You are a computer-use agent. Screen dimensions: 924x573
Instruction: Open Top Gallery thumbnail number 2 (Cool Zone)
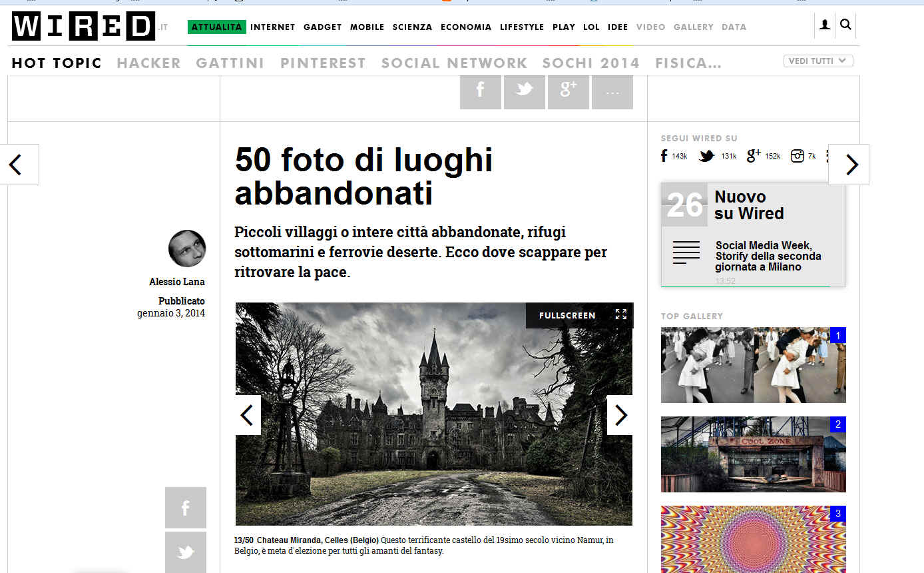(754, 454)
